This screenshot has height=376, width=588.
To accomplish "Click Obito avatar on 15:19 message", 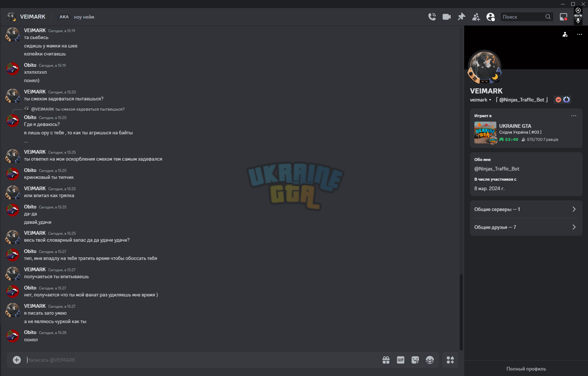I will pos(12,69).
